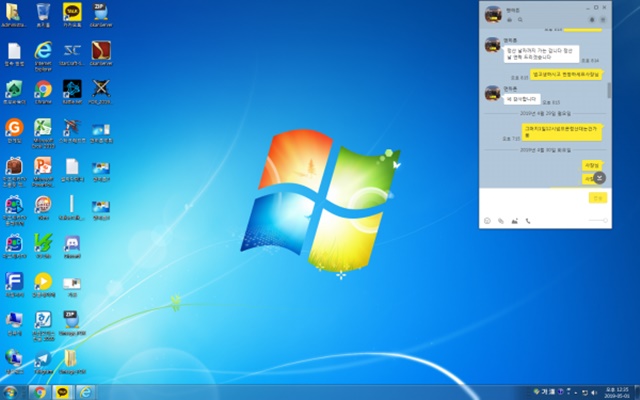Click the volume speaker tray icon
This screenshot has width=640, height=400.
594,392
